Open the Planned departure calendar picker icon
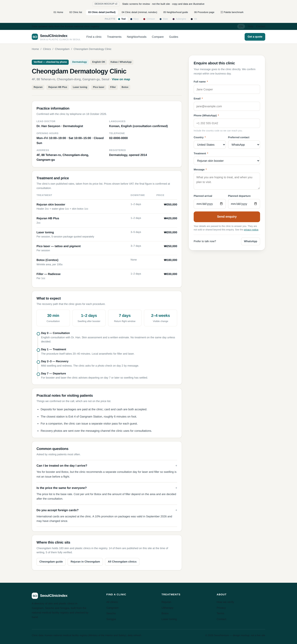297x644 pixels. tap(256, 204)
